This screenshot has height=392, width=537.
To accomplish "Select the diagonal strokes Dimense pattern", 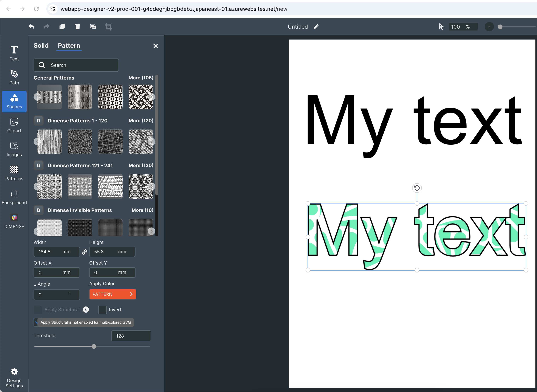I will (x=80, y=142).
